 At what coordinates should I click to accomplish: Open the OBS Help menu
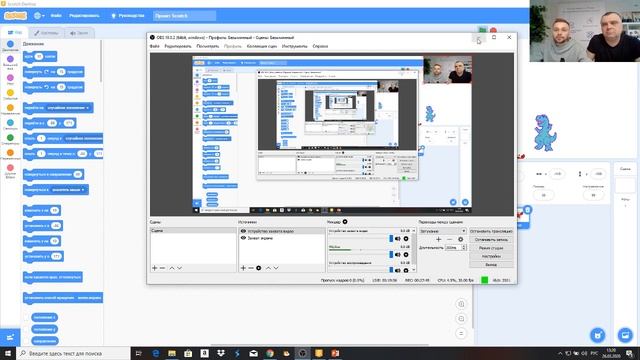[x=320, y=46]
